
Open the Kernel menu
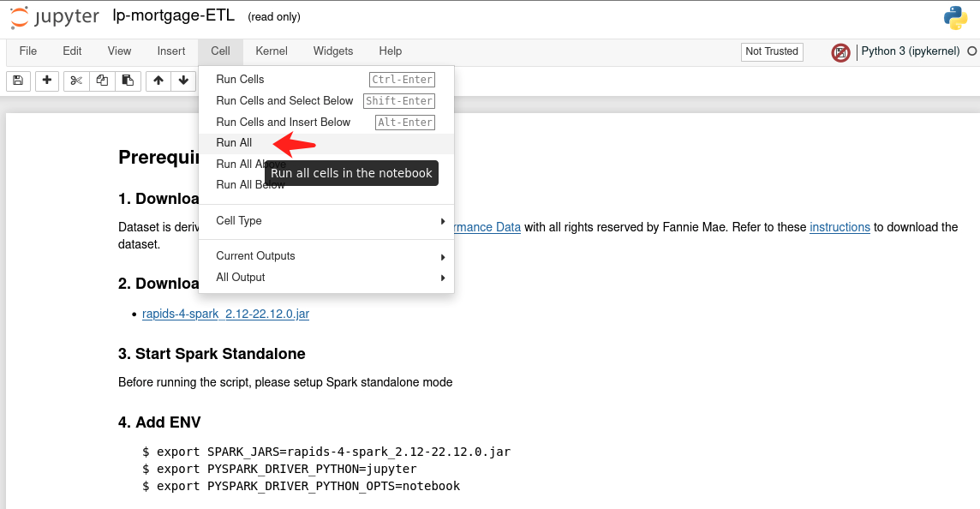(272, 51)
